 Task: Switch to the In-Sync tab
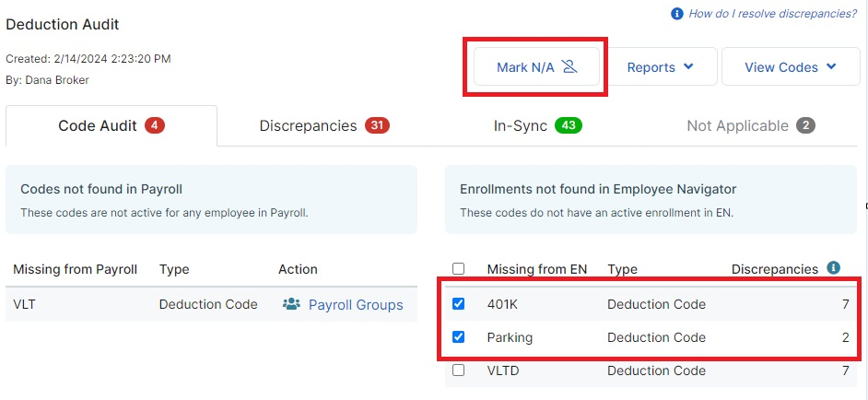(x=537, y=125)
